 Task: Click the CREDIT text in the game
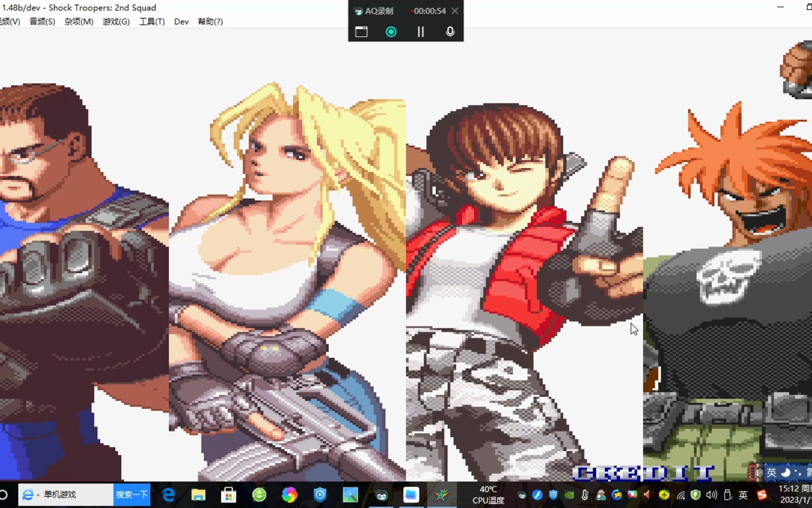pos(644,473)
